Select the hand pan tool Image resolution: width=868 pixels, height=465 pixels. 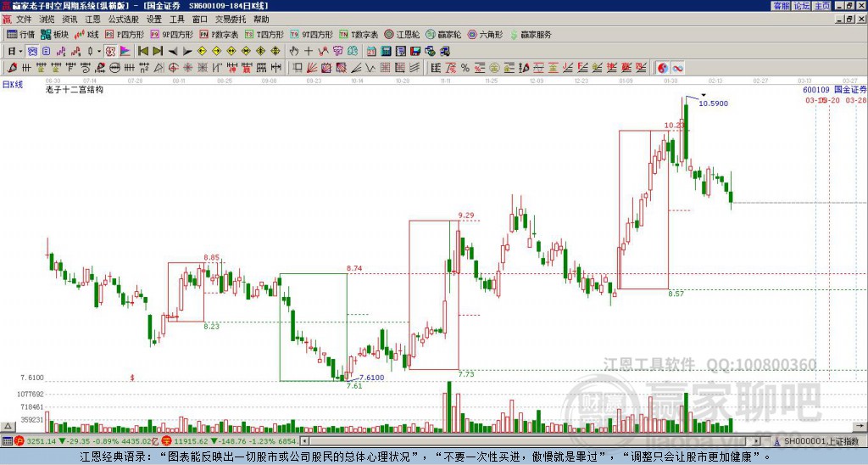293,51
